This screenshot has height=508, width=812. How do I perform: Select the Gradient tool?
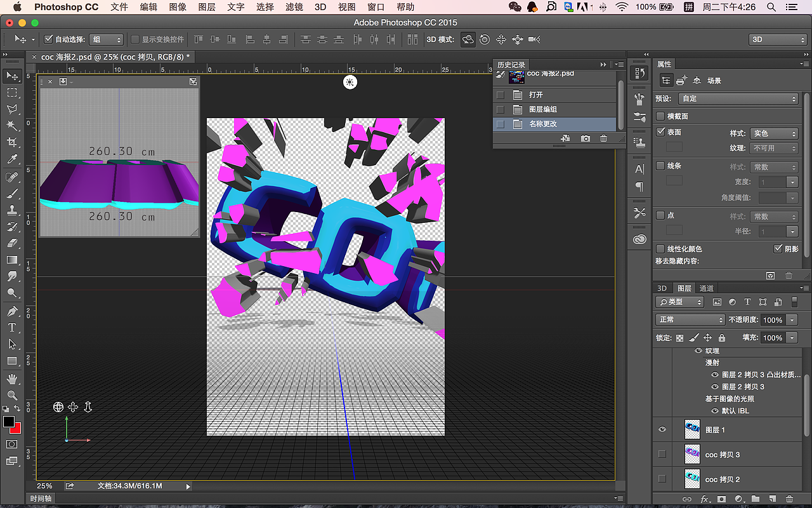coord(12,260)
